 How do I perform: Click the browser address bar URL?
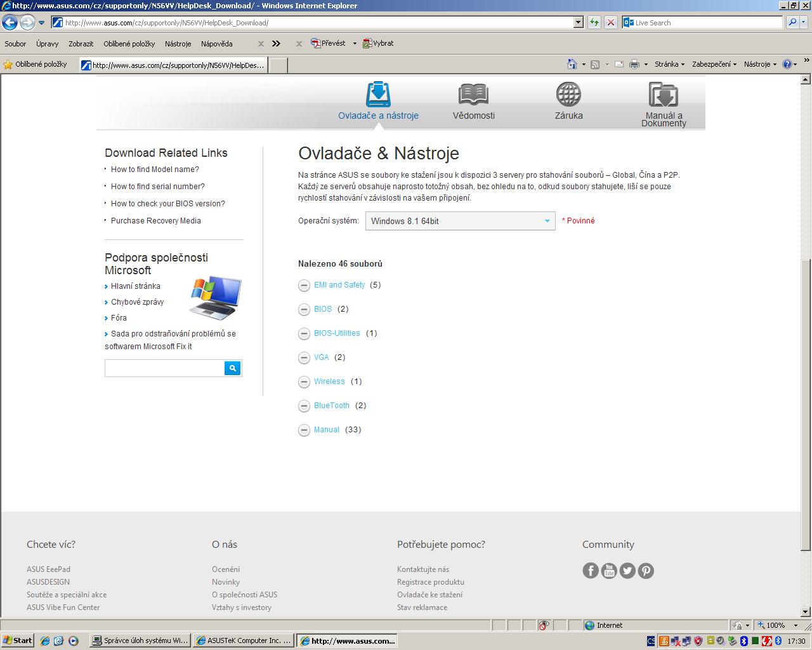click(x=166, y=23)
